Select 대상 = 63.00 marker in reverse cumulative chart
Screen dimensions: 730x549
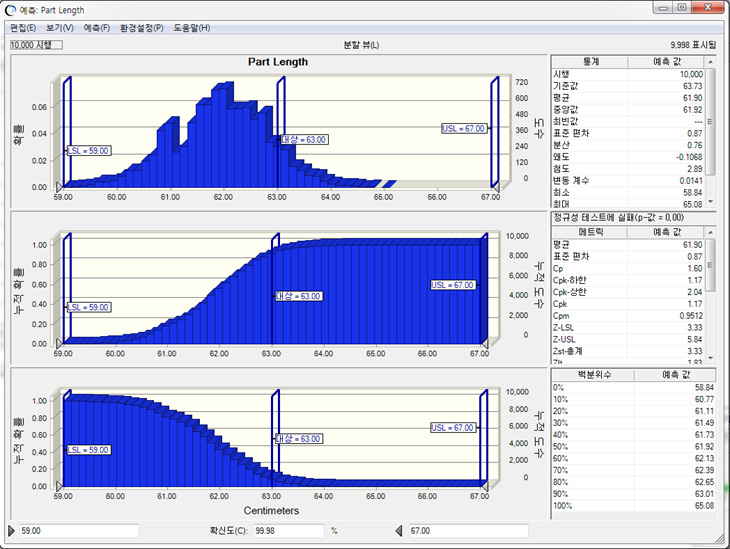pos(298,439)
